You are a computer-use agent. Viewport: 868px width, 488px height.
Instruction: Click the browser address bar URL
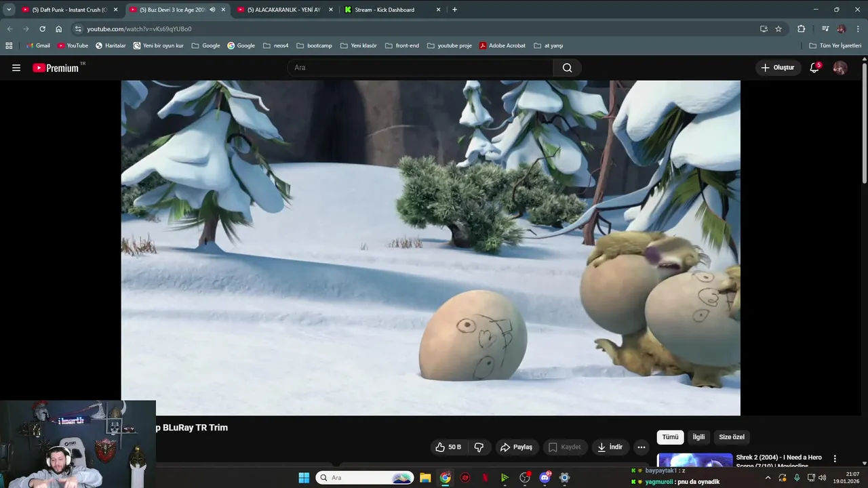[x=139, y=29]
